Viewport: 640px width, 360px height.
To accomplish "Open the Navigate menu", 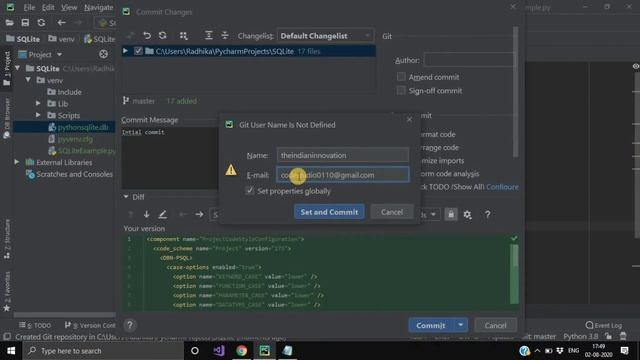I will coord(98,7).
